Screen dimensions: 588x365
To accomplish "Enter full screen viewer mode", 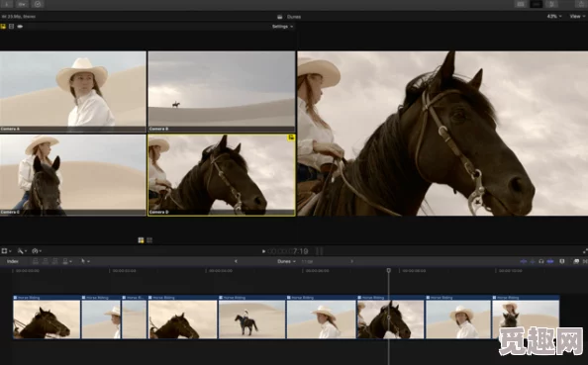I will coord(585,251).
